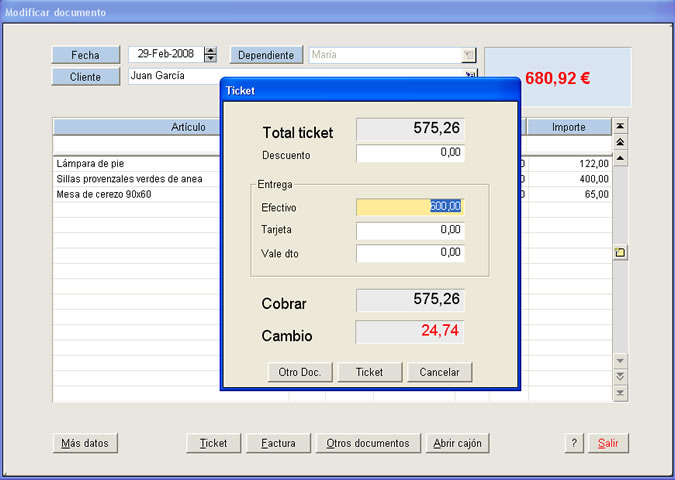
Task: Open Dependiente lookup icon next to María
Action: click(468, 55)
